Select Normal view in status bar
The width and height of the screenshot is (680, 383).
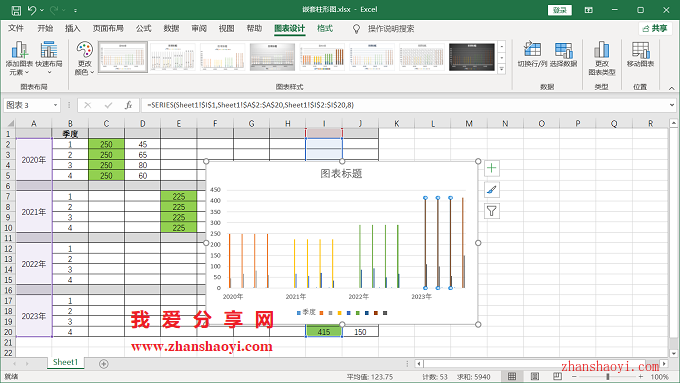click(512, 376)
